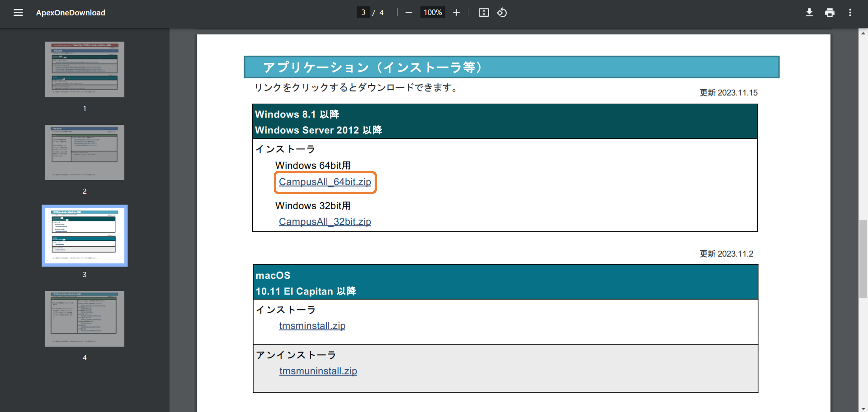The width and height of the screenshot is (868, 412).
Task: Click the total page count "4"
Action: [x=381, y=12]
